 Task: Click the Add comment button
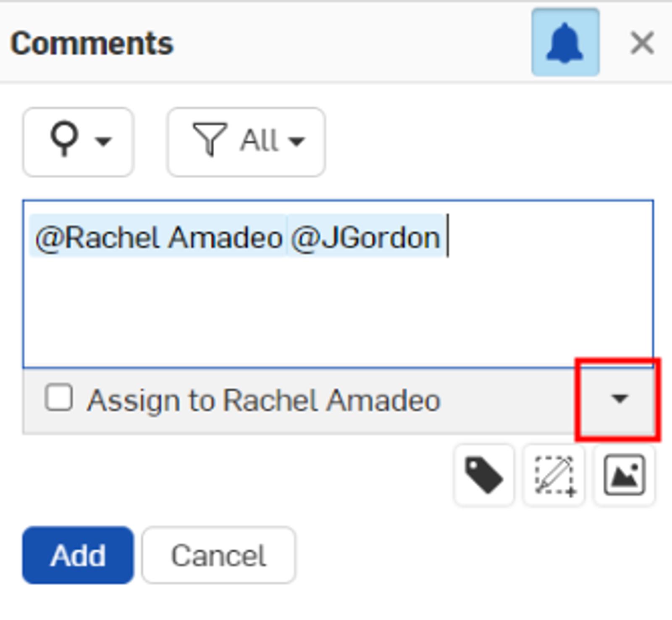point(78,555)
